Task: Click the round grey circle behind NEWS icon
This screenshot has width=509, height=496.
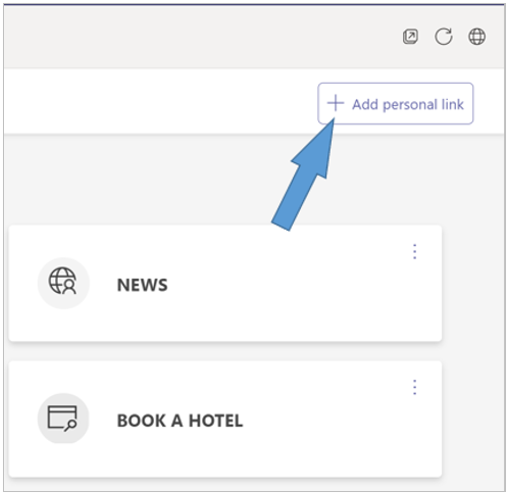Action: pyautogui.click(x=63, y=283)
